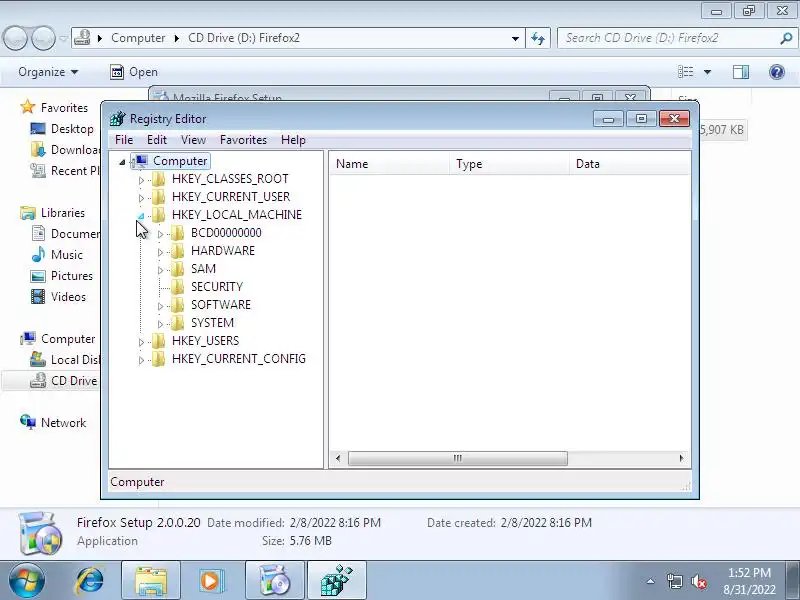The image size is (800, 600).
Task: Select the SECURITY key label
Action: click(x=217, y=287)
